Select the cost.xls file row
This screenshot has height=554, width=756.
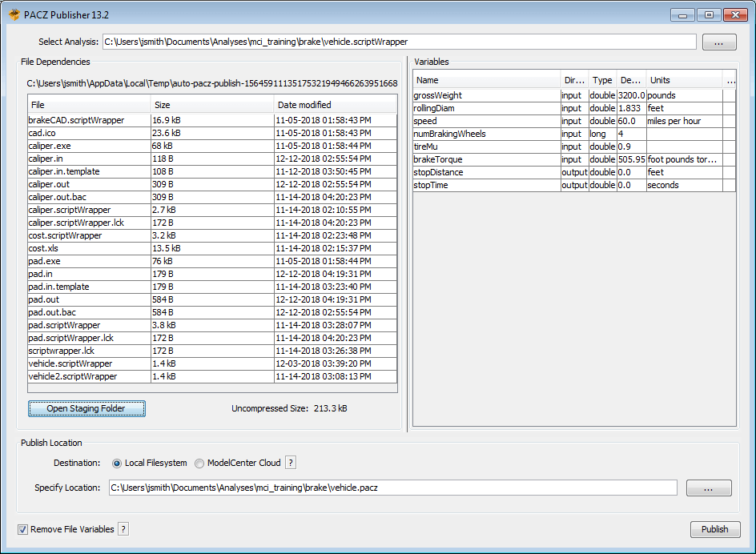pos(213,248)
